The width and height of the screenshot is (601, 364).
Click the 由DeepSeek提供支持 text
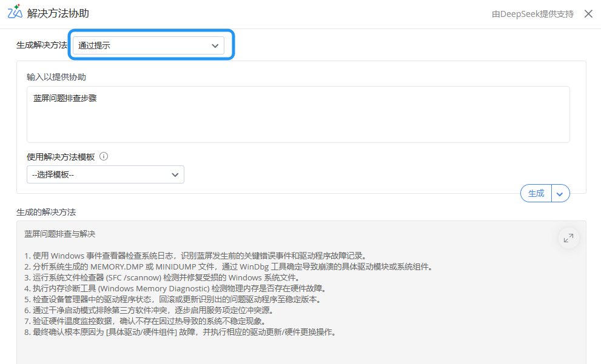(532, 14)
